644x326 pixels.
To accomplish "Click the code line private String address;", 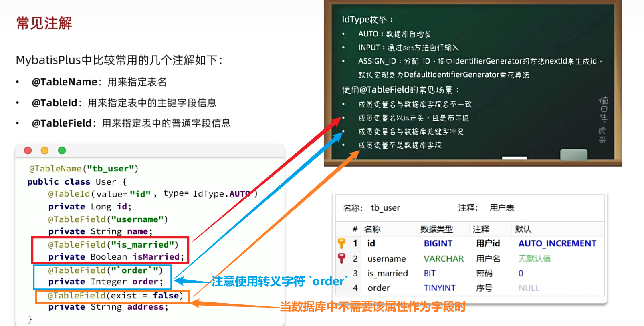I will tap(108, 307).
